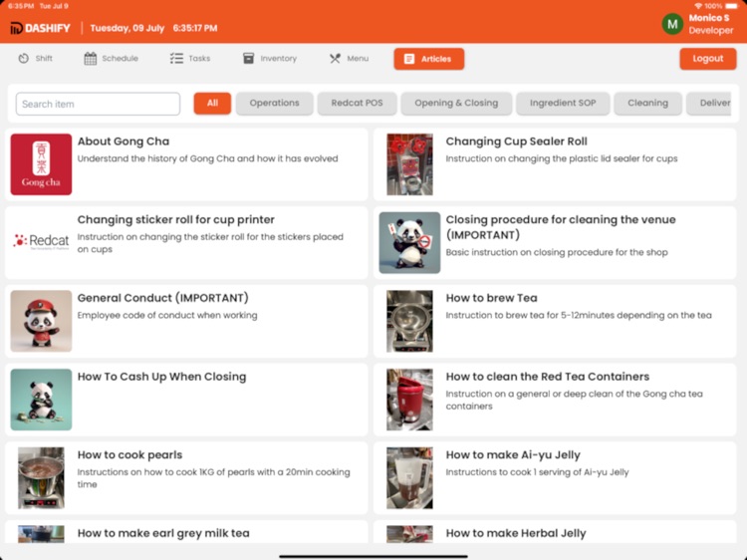Click the Inventory box icon
747x560 pixels.
(x=248, y=58)
